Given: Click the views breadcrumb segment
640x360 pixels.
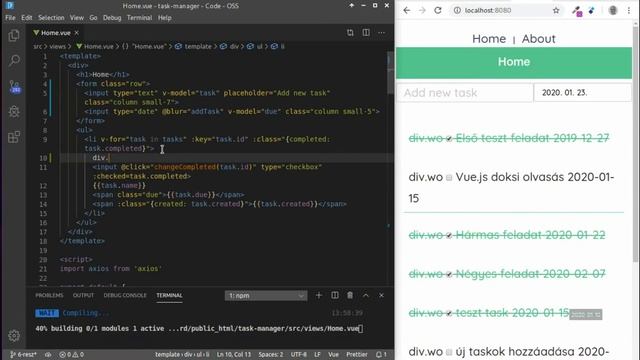Looking at the screenshot, I should [x=58, y=47].
